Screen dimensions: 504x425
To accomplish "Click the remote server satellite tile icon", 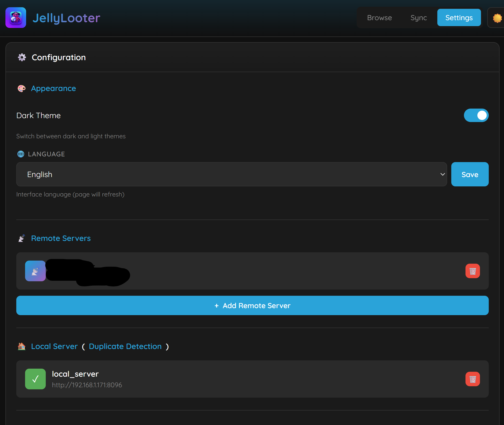I will click(x=35, y=271).
